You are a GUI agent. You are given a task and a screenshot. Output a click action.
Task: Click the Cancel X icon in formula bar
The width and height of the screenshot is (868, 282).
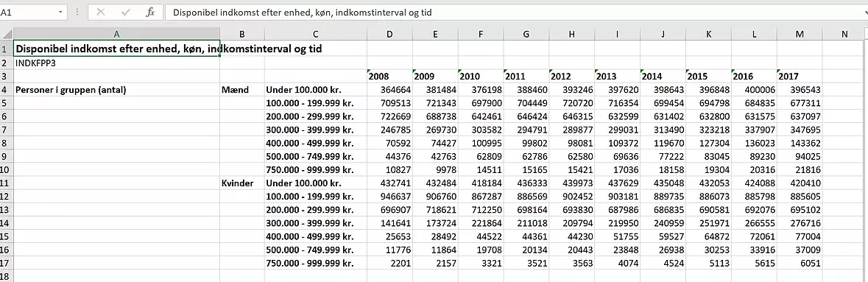100,13
